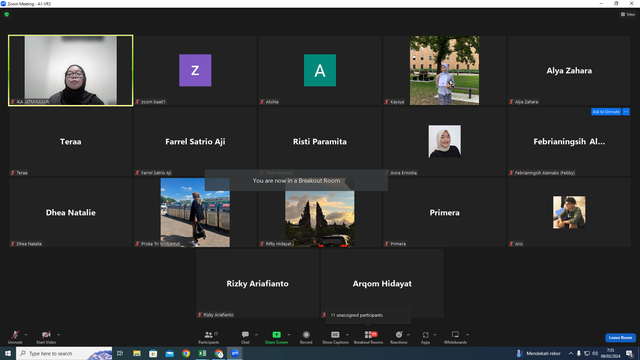Open Task View in taskbar
The image size is (640, 360).
[x=120, y=353]
